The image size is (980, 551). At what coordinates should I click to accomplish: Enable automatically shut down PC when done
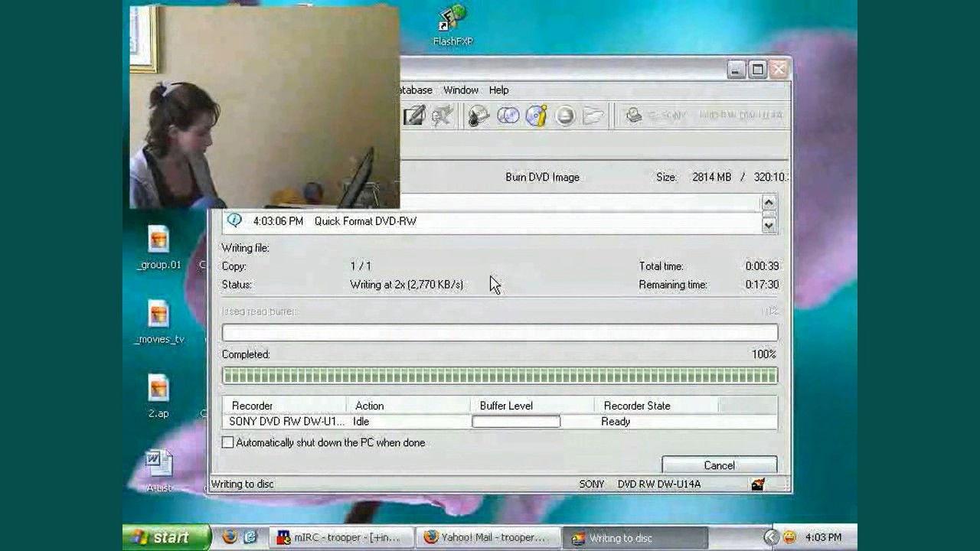coord(228,442)
